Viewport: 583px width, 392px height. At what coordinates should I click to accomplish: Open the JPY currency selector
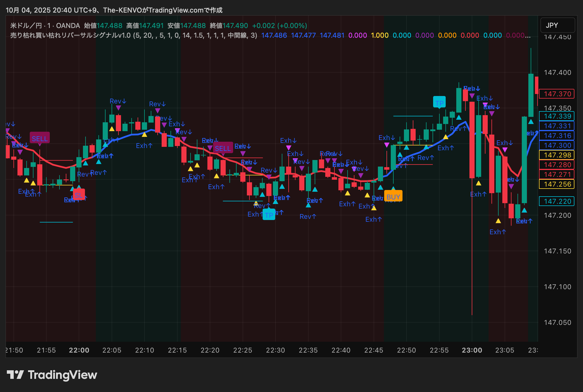coord(557,25)
